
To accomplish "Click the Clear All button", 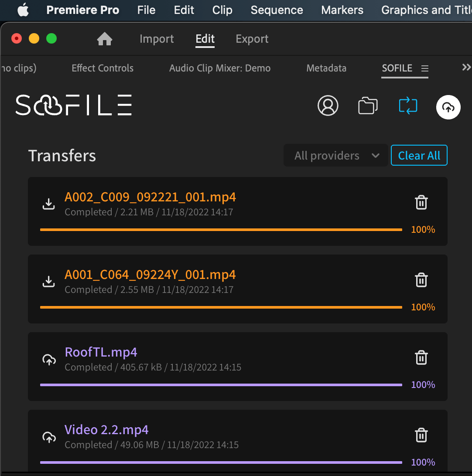I will 419,156.
